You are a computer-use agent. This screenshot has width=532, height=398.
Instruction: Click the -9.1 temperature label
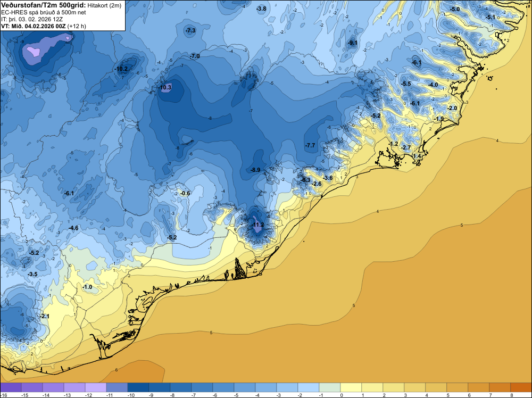[x=353, y=43]
